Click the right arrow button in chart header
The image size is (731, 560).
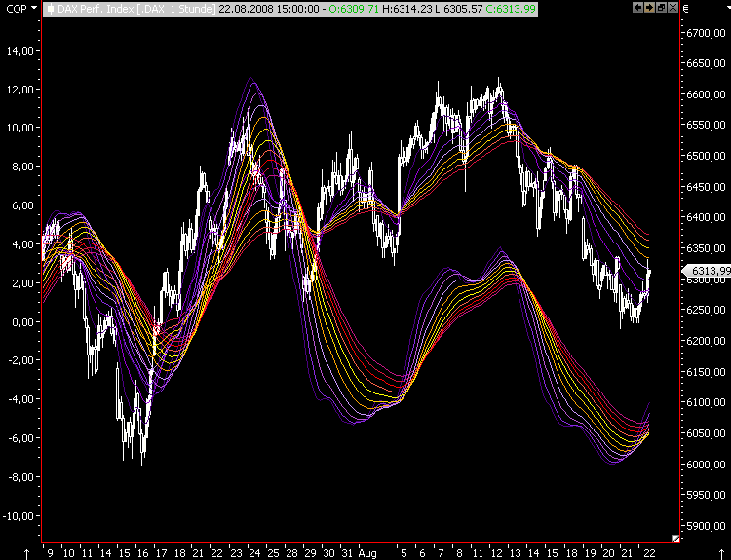[x=648, y=7]
